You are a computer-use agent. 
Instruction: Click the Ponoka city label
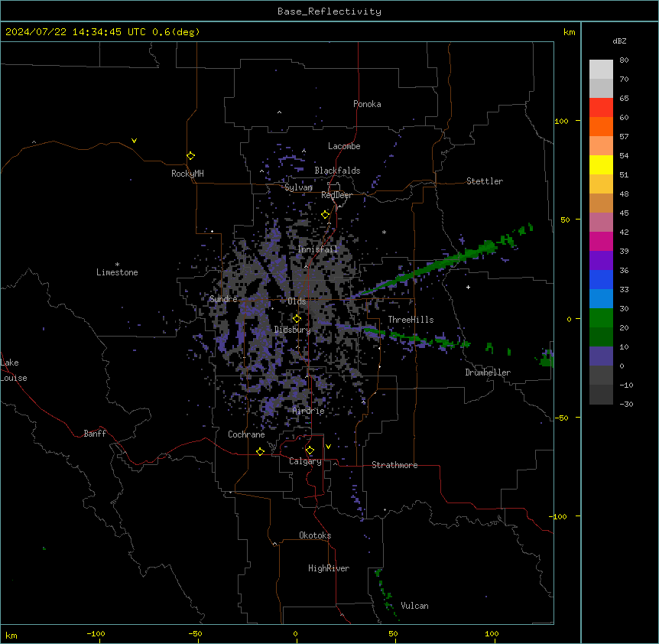[x=367, y=104]
